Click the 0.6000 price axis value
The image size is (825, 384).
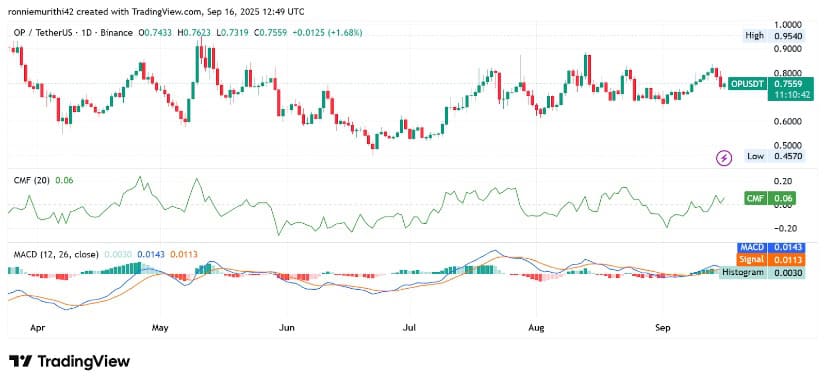point(788,121)
